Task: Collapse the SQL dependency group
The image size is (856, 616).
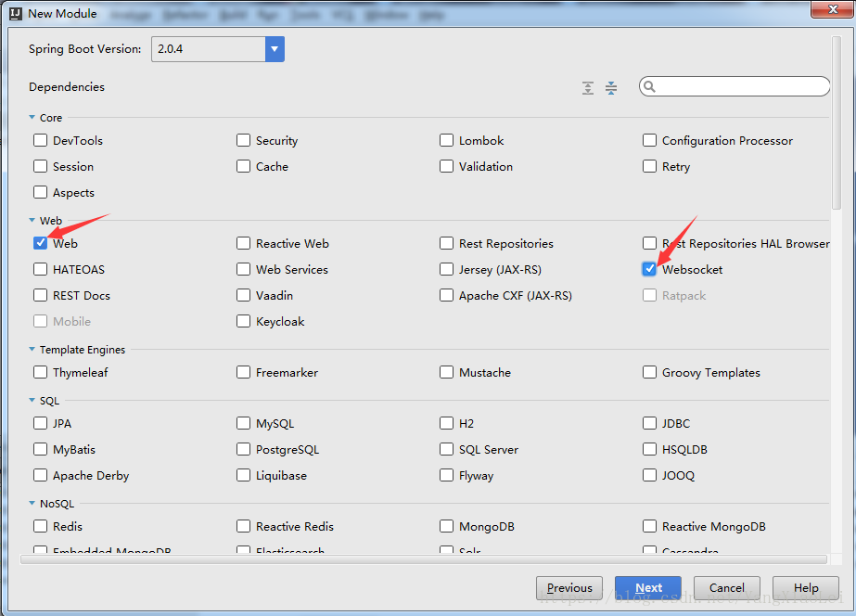Action: click(x=32, y=400)
